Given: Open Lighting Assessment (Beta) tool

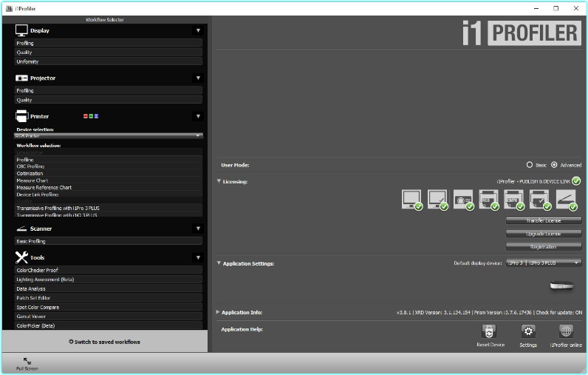Looking at the screenshot, I should [109, 280].
